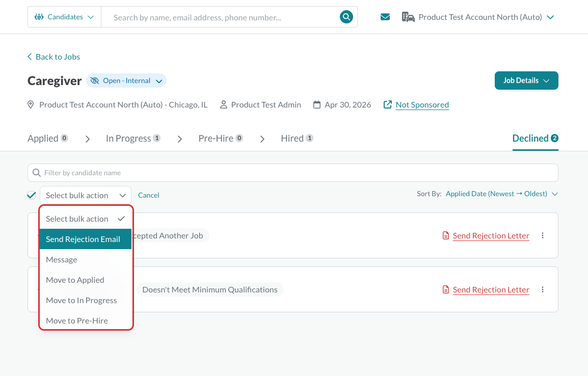Click the Product Test Admin text
This screenshot has height=376, width=588.
[x=266, y=104]
